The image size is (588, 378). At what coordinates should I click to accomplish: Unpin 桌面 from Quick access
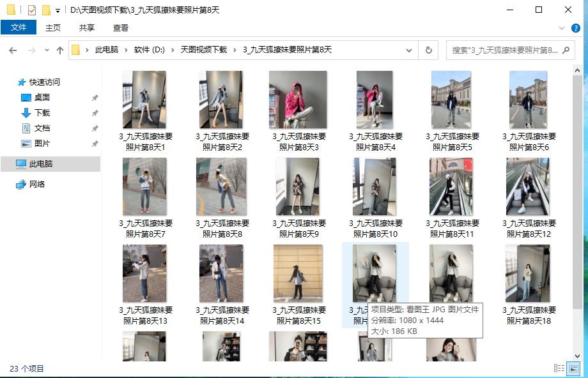tap(95, 98)
